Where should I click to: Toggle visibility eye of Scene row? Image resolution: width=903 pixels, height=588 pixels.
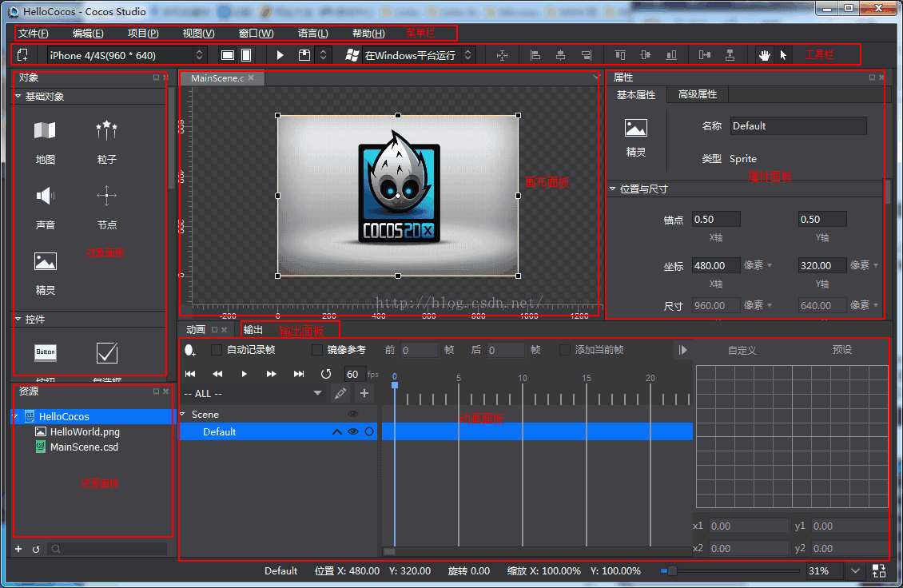tap(353, 414)
